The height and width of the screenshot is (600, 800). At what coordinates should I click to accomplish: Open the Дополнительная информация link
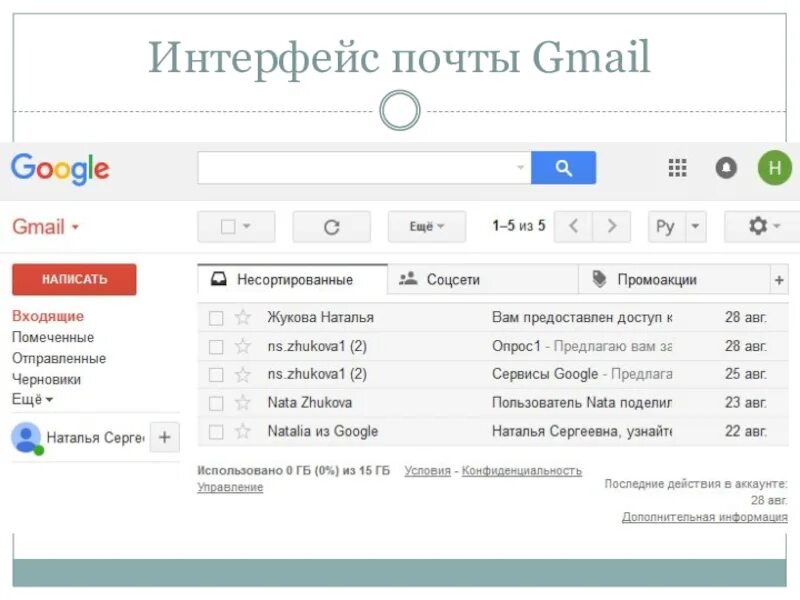pos(705,517)
